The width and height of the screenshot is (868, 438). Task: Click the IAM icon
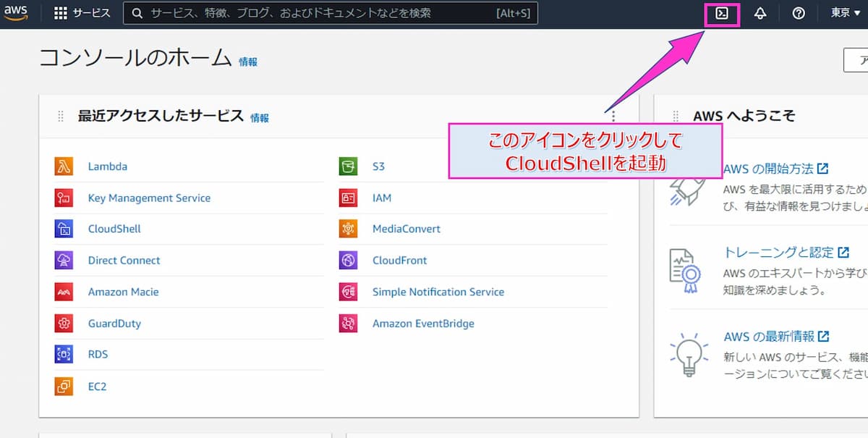348,198
